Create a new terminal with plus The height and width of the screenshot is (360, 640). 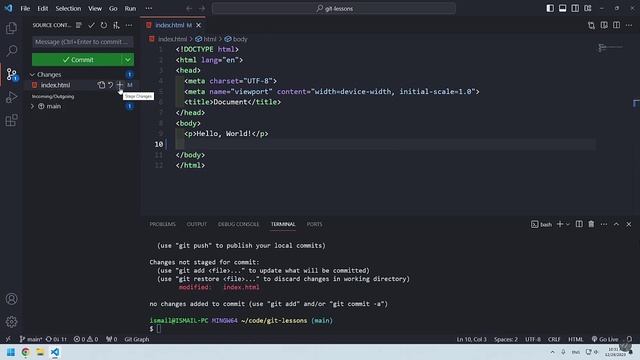560,224
